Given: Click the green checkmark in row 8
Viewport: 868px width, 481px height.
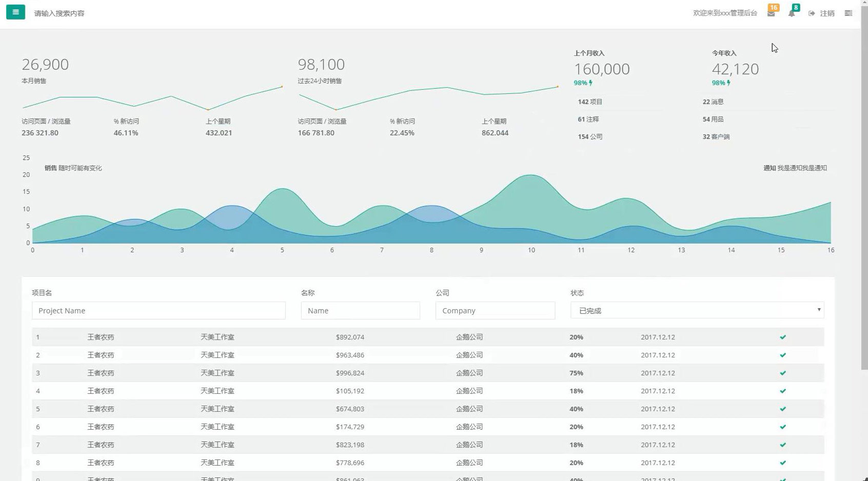Looking at the screenshot, I should click(783, 463).
